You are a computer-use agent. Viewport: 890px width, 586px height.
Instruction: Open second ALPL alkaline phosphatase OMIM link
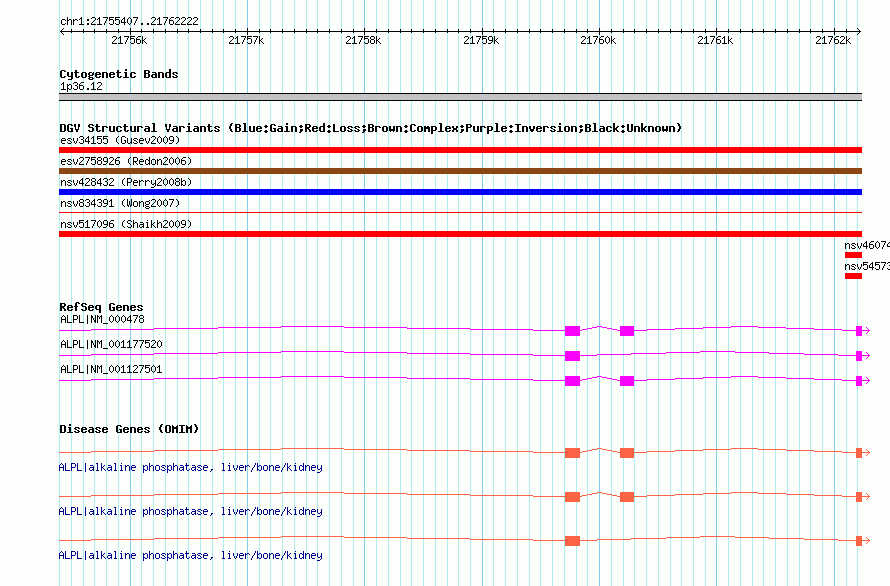click(190, 512)
